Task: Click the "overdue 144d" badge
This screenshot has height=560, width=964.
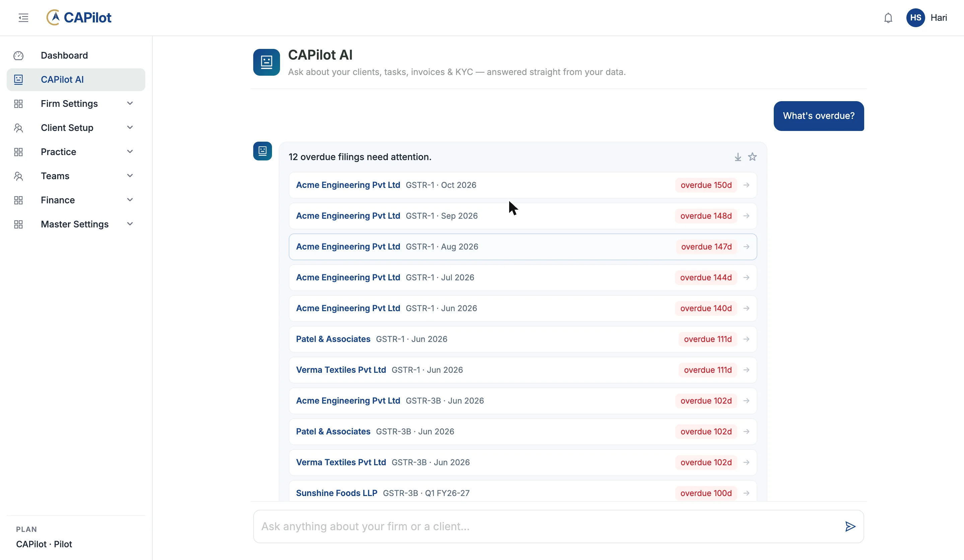Action: click(706, 278)
